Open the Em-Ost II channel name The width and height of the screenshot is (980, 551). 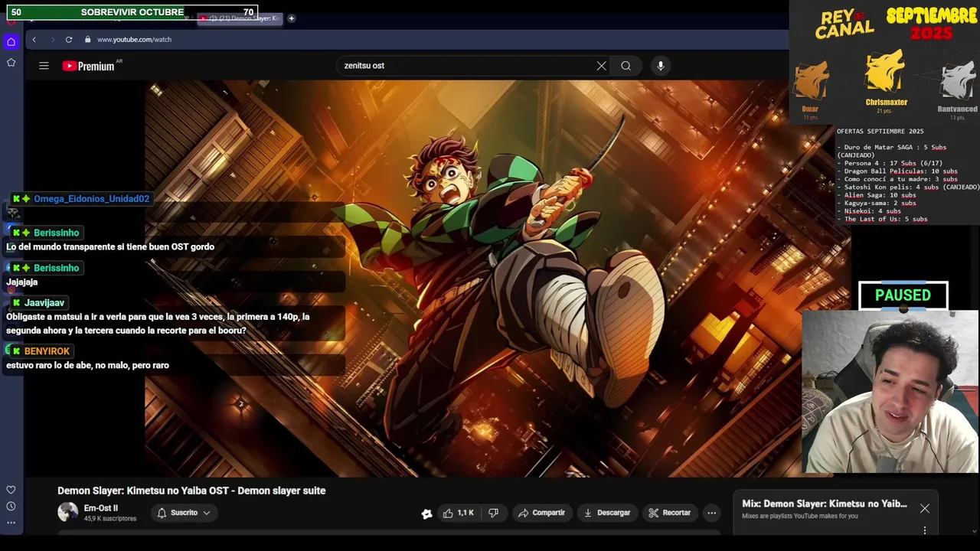pos(101,508)
